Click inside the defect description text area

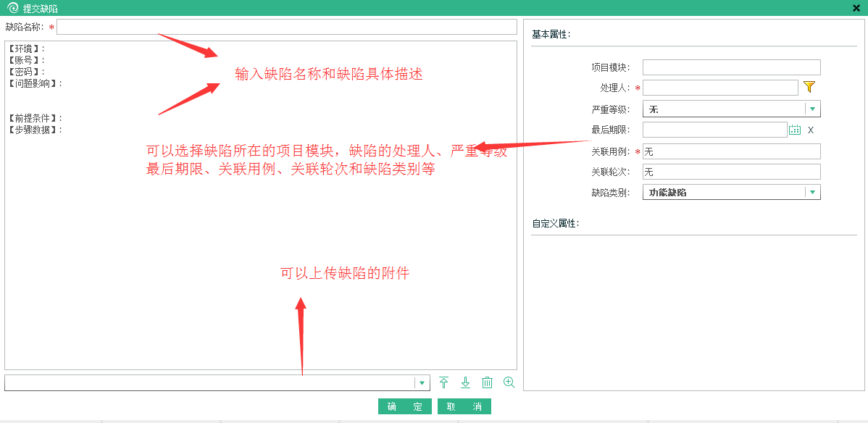coord(261,239)
